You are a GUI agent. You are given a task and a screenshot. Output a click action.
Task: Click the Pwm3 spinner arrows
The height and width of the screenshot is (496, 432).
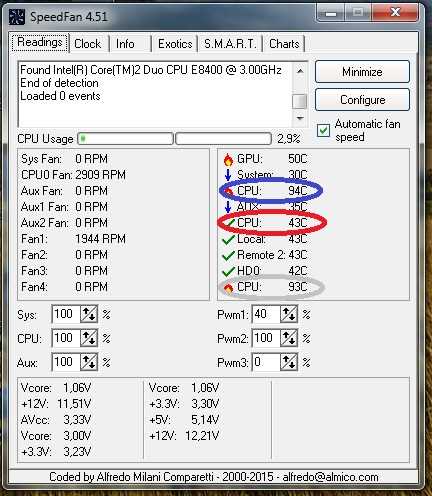(x=289, y=362)
